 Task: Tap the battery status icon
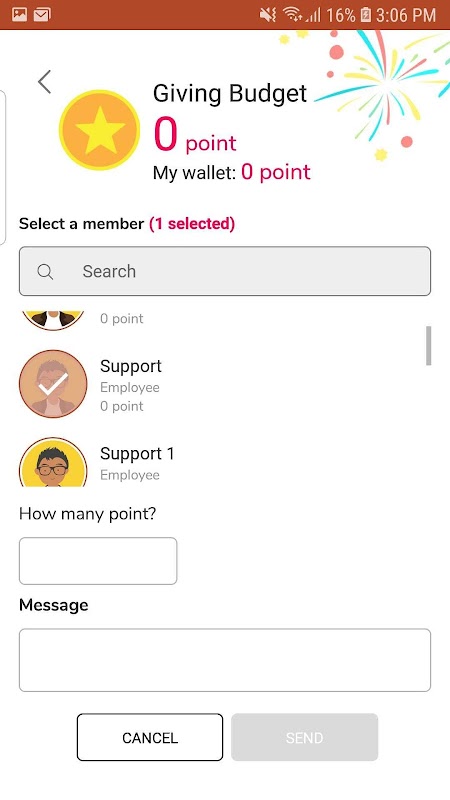[365, 15]
